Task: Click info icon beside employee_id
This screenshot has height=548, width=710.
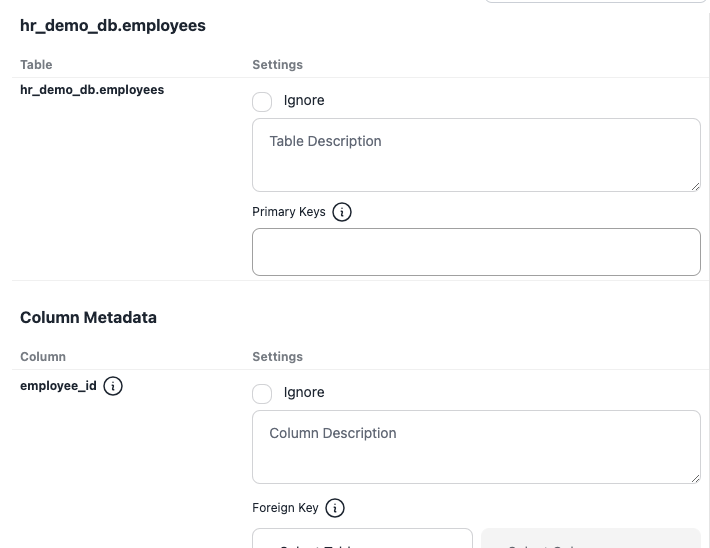Action: tap(113, 386)
